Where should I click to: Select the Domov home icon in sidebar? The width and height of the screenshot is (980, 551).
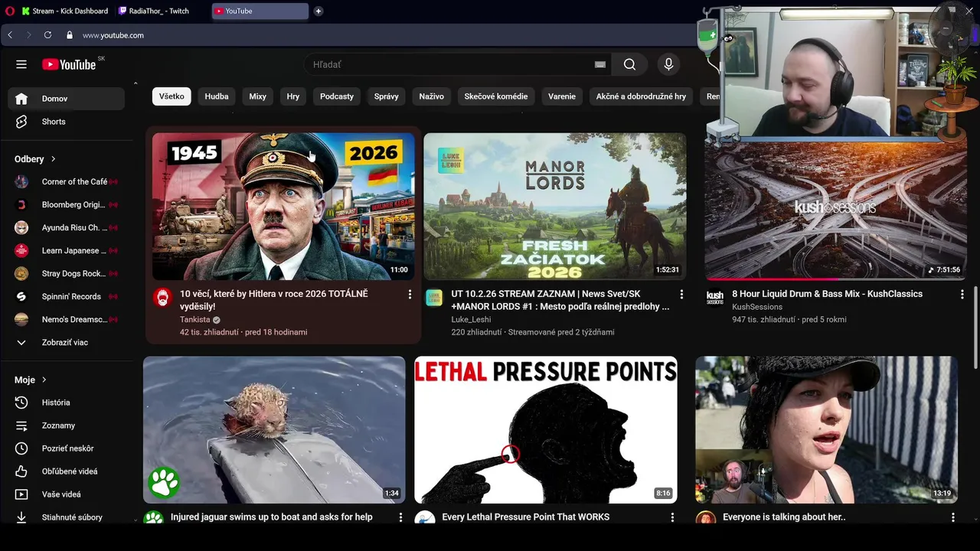[x=21, y=99]
